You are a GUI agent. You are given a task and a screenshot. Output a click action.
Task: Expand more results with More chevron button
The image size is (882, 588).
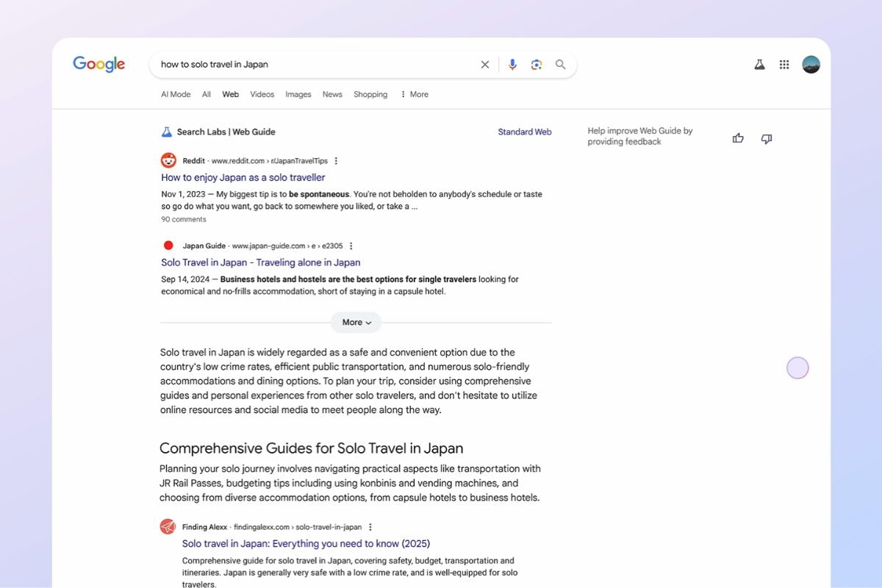point(356,323)
